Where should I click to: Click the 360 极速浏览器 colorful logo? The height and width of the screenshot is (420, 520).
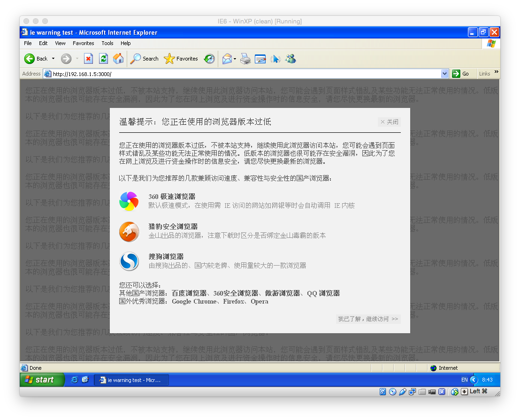(129, 201)
